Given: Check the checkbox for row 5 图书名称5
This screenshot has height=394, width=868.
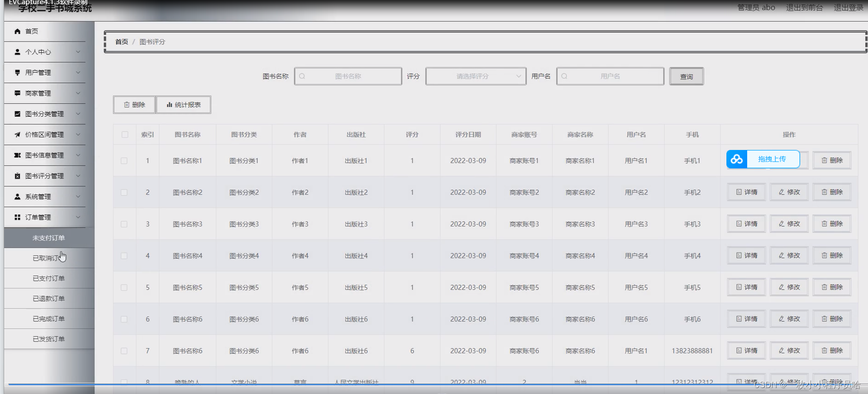Looking at the screenshot, I should [x=124, y=287].
